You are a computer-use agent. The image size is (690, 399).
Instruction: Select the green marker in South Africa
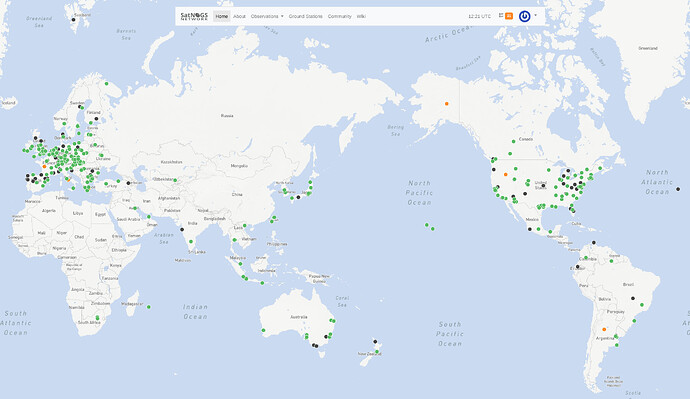[x=97, y=318]
